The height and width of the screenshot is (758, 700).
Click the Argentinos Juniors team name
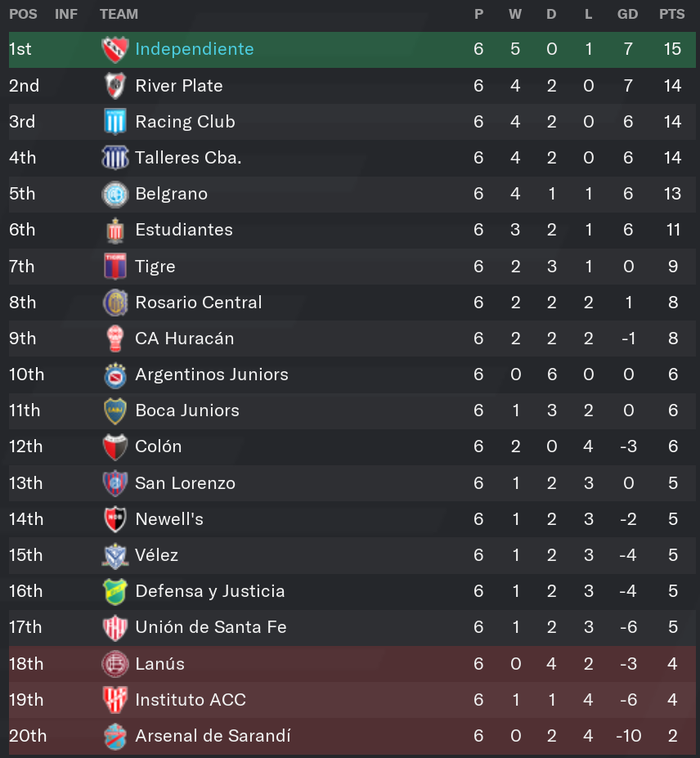point(212,375)
